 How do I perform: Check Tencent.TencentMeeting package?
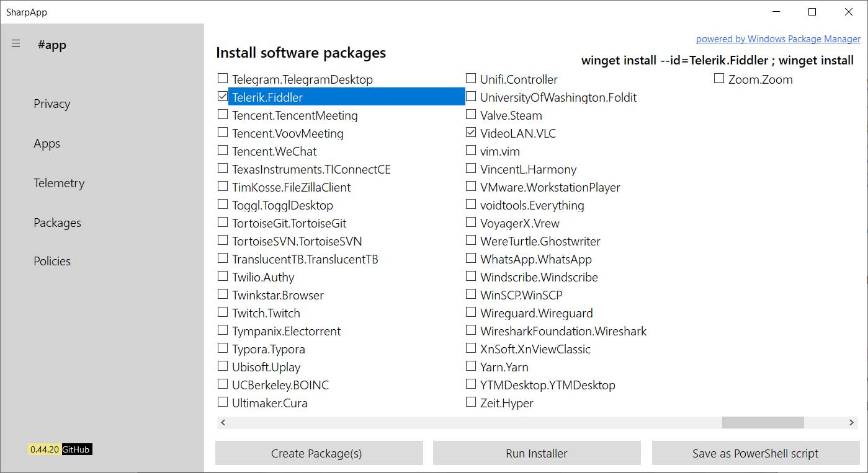(x=222, y=115)
